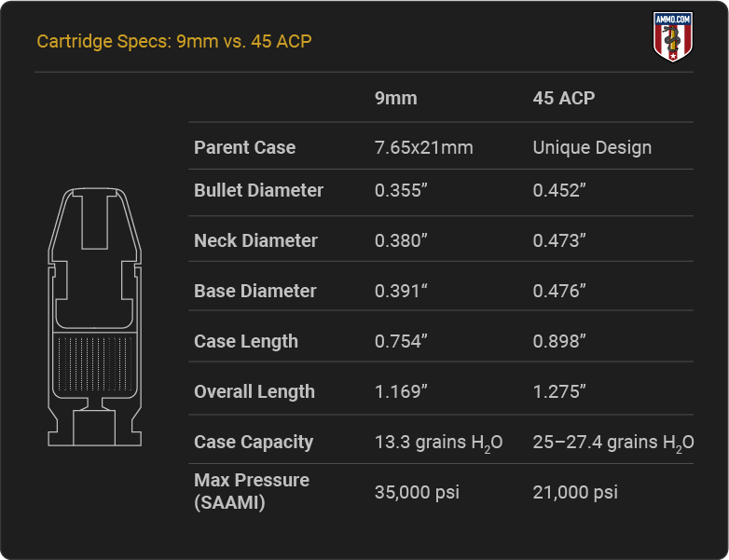729x560 pixels.
Task: Click the cartridge cross-section diagram
Action: 95,317
